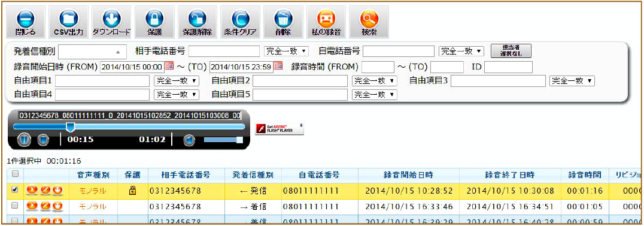Image resolution: width=644 pixels, height=226 pixels.
Task: Click the padlock icon in the 発信 row
Action: (133, 190)
